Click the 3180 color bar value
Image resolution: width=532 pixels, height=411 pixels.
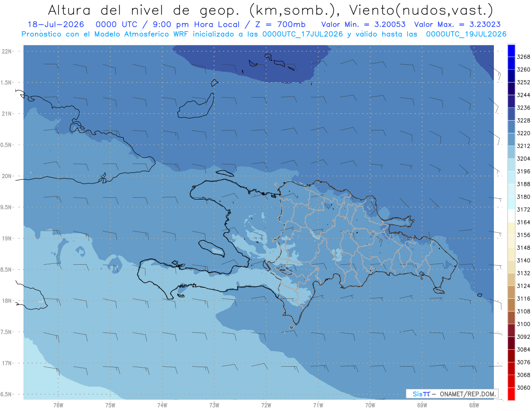[523, 197]
